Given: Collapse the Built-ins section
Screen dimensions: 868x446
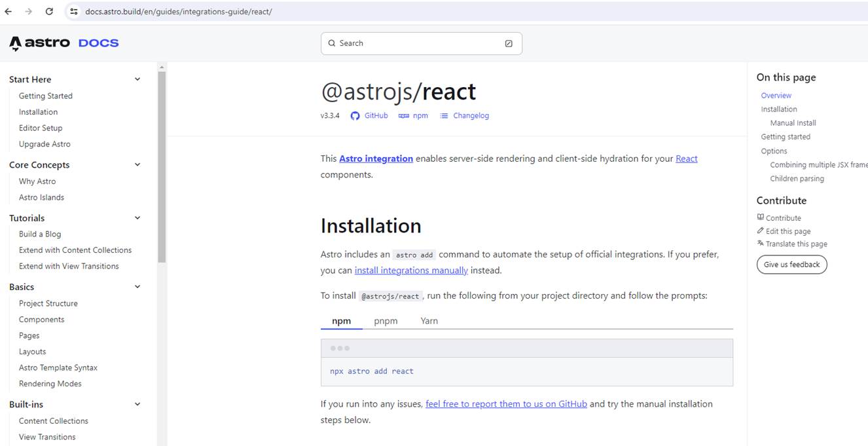Looking at the screenshot, I should click(x=137, y=405).
